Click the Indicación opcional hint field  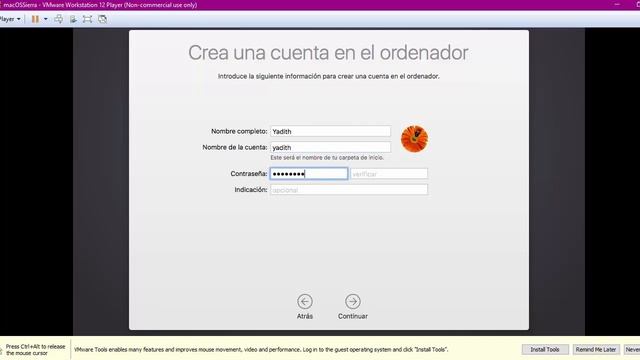pos(349,190)
